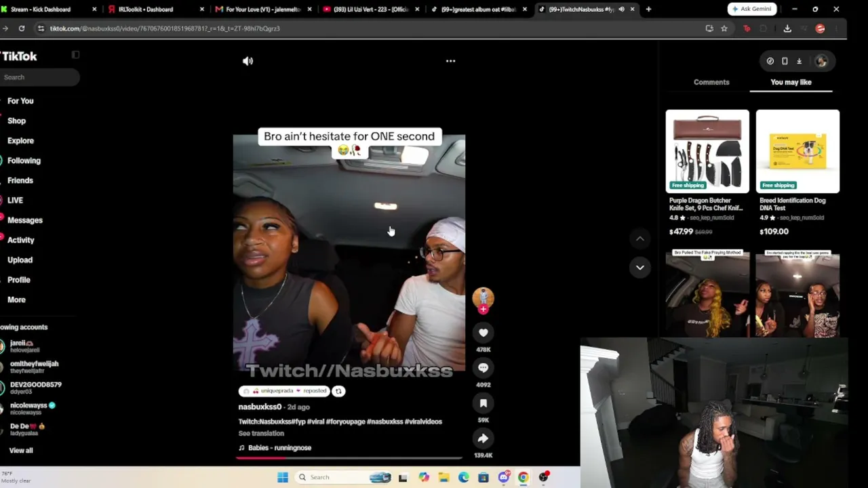This screenshot has height=488, width=868.
Task: Open the Windows Start menu
Action: click(283, 477)
